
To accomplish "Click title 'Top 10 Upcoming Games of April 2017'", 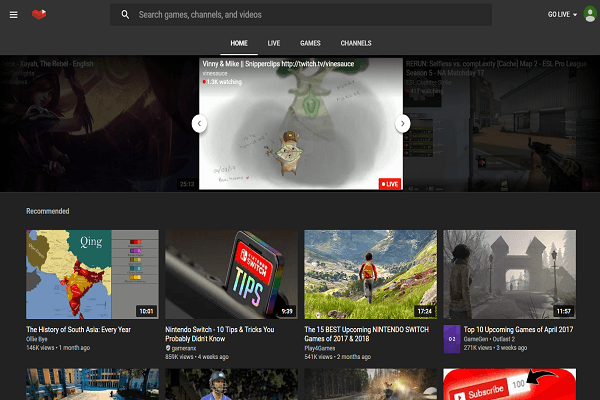I will 518,330.
